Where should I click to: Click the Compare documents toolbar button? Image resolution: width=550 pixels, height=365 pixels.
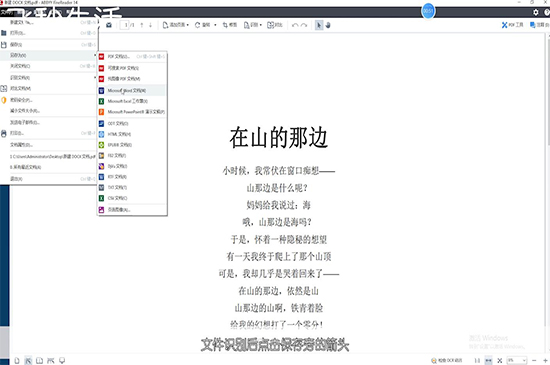click(275, 25)
